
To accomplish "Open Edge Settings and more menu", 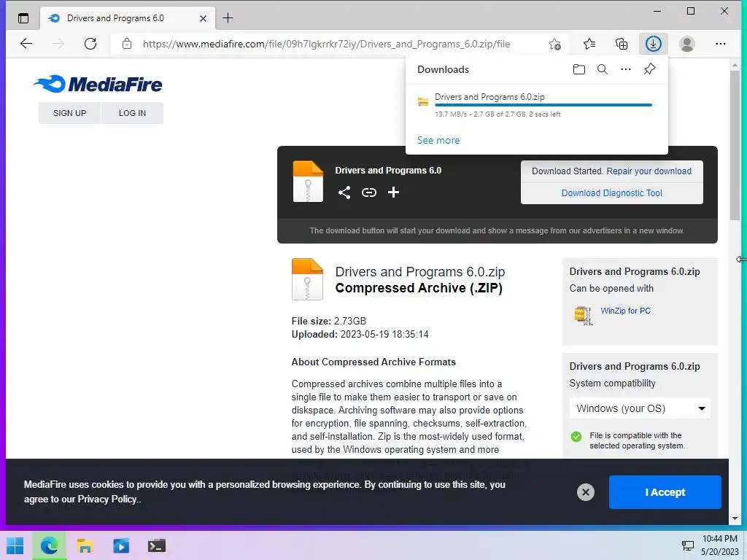I will pyautogui.click(x=720, y=44).
